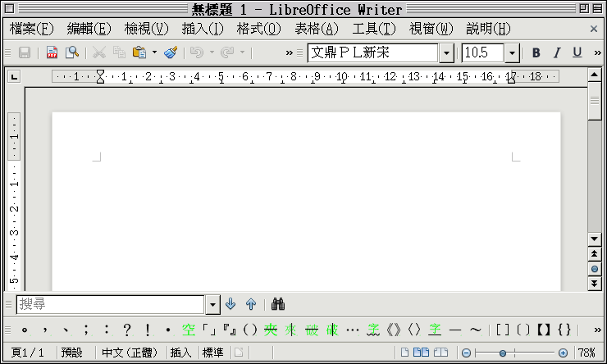
Task: Toggle Underline formatting
Action: (577, 52)
